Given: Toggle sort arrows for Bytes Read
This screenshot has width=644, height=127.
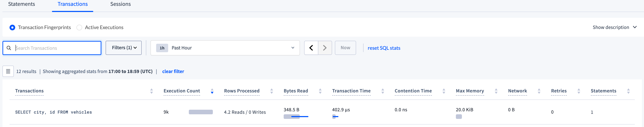Looking at the screenshot, I should click(320, 91).
